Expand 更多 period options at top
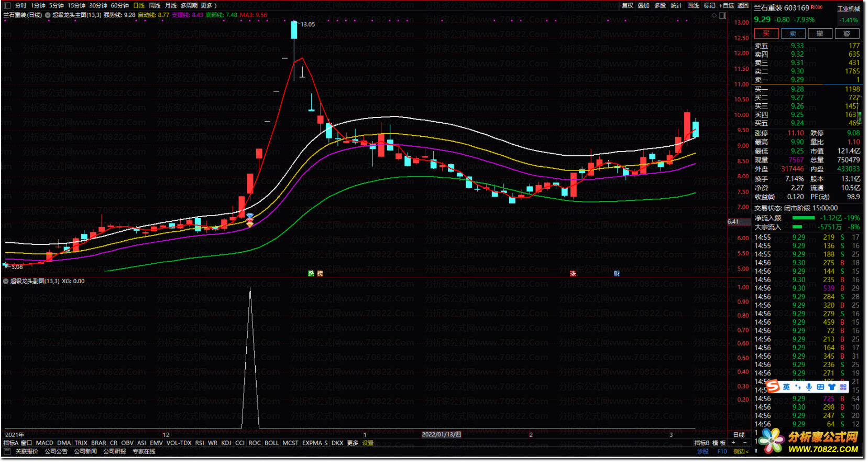Screen dimensions: 868x462 coord(208,5)
